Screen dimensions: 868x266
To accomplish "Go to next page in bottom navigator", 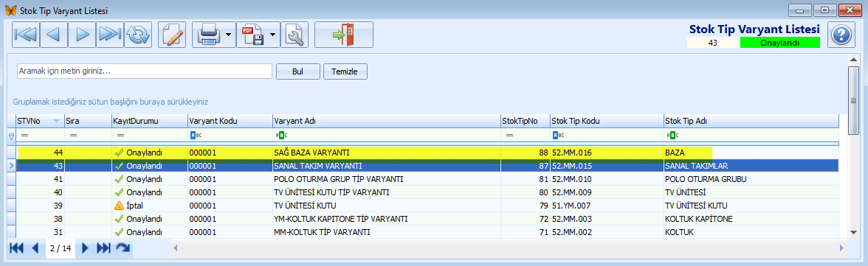I will tap(86, 248).
